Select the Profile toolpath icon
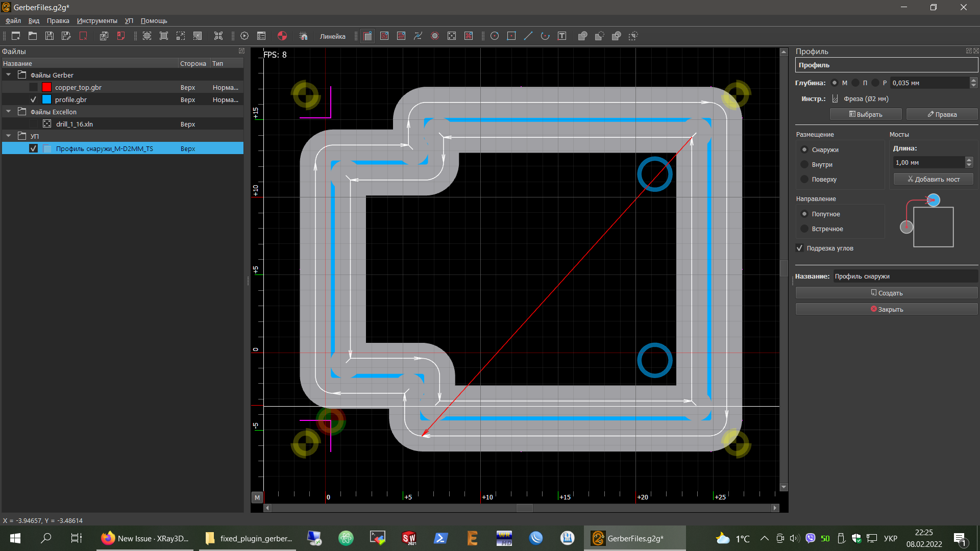 [367, 36]
